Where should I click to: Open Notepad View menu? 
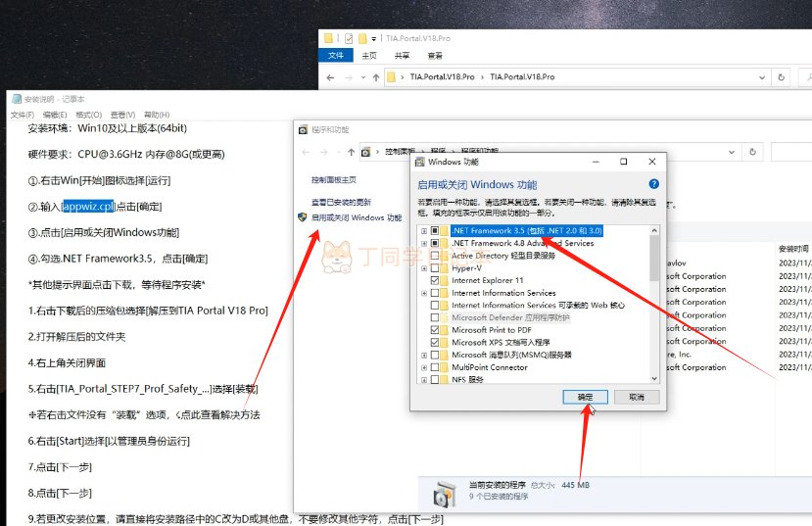[122, 115]
